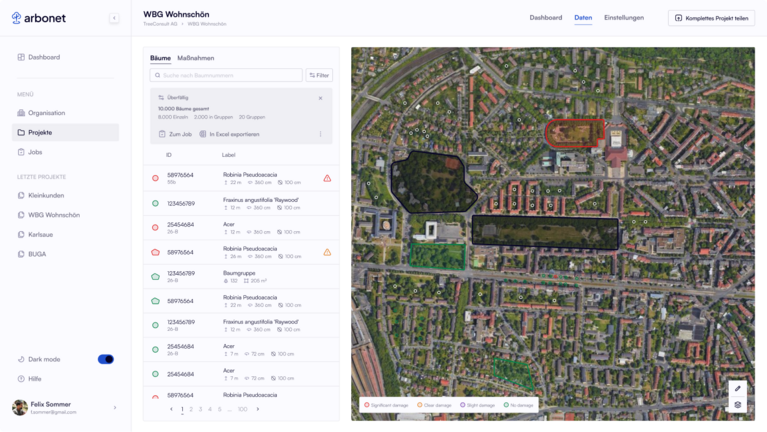Click Felix Sommer profile avatar

20,408
